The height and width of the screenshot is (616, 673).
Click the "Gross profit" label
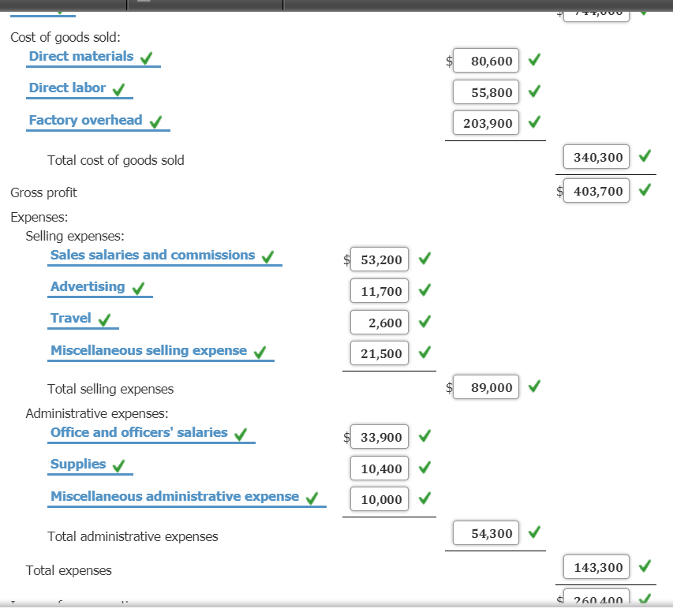pos(43,193)
